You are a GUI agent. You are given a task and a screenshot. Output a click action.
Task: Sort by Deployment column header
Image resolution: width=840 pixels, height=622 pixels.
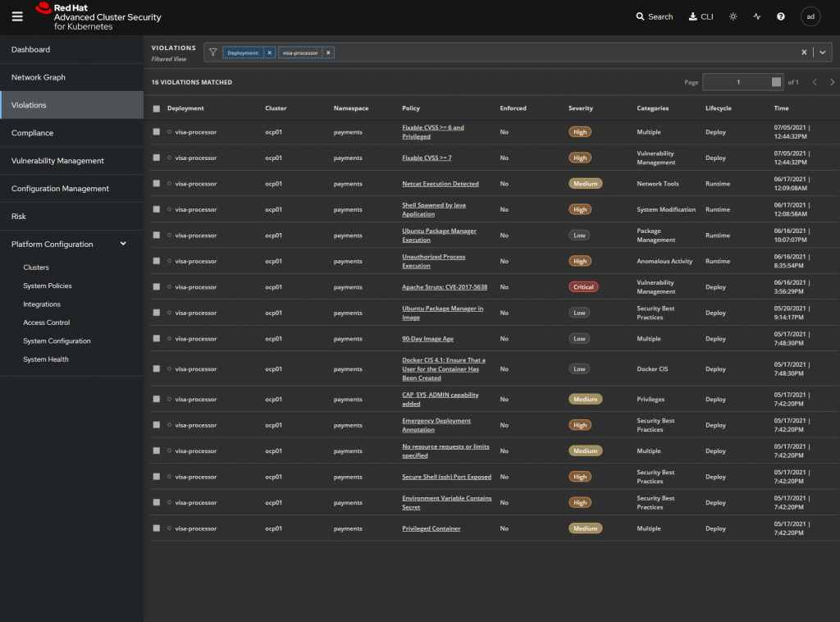click(185, 108)
